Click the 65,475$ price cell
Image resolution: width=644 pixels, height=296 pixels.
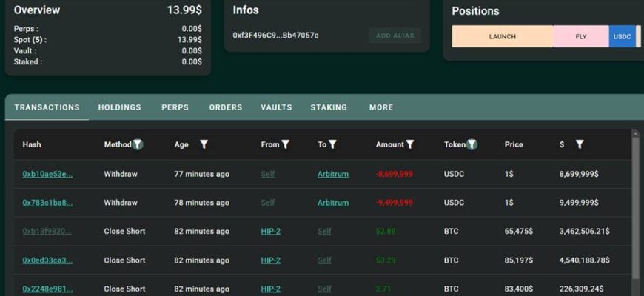tap(519, 231)
